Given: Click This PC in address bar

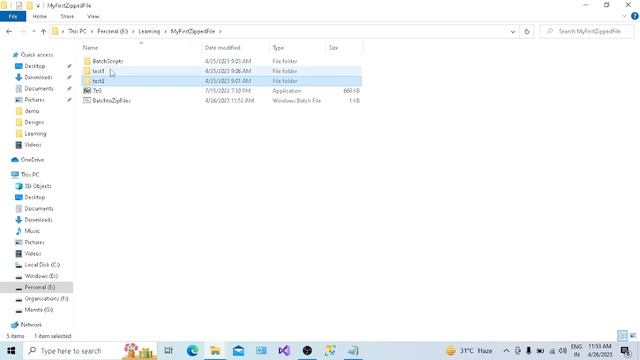Looking at the screenshot, I should (77, 31).
